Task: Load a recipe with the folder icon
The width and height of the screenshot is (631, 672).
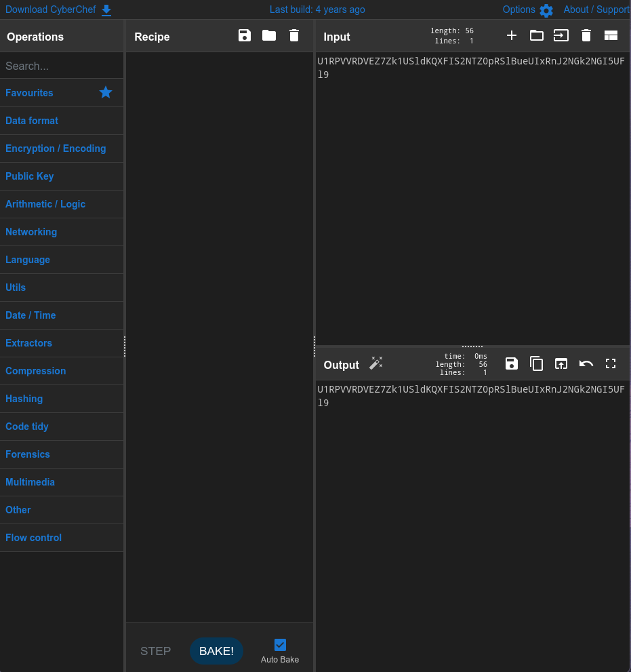Action: pyautogui.click(x=269, y=36)
